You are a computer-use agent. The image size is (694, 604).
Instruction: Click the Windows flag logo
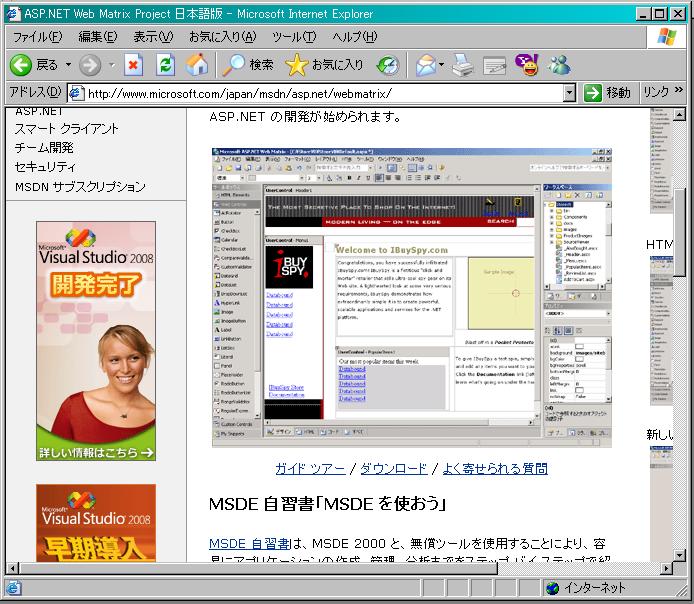click(x=666, y=36)
